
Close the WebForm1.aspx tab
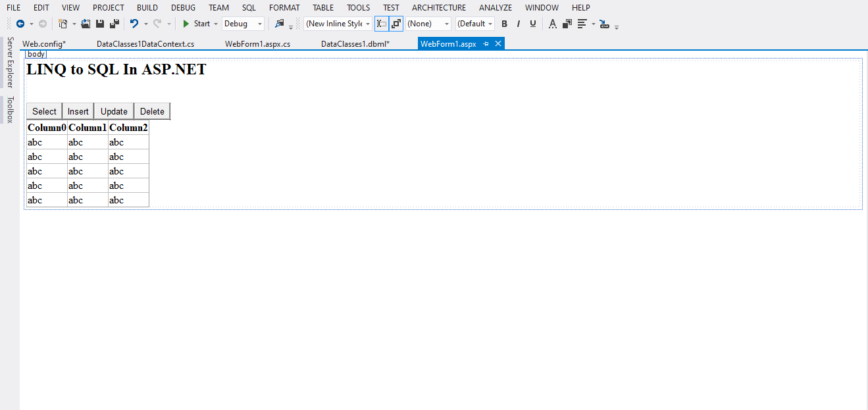498,43
